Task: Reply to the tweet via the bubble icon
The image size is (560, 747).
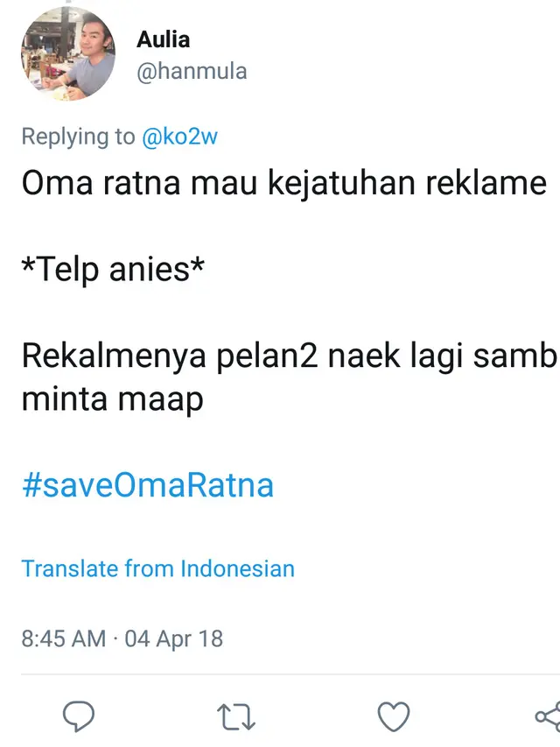Action: point(80,715)
